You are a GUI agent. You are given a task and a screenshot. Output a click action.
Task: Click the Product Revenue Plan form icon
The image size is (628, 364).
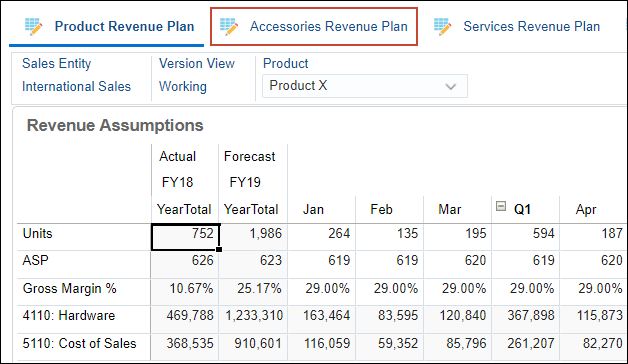pos(34,26)
